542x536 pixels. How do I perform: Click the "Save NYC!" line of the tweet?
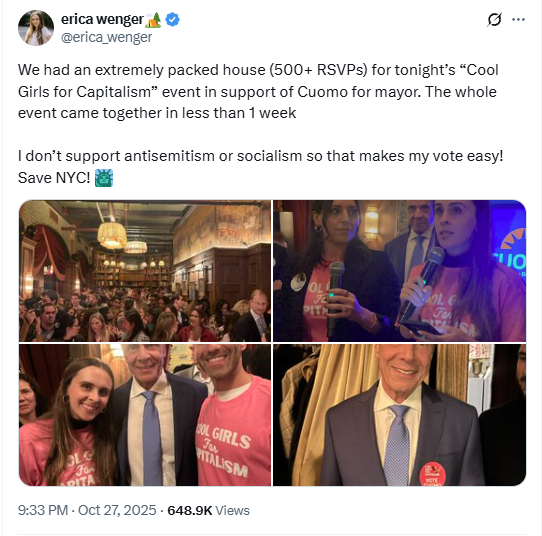[54, 178]
